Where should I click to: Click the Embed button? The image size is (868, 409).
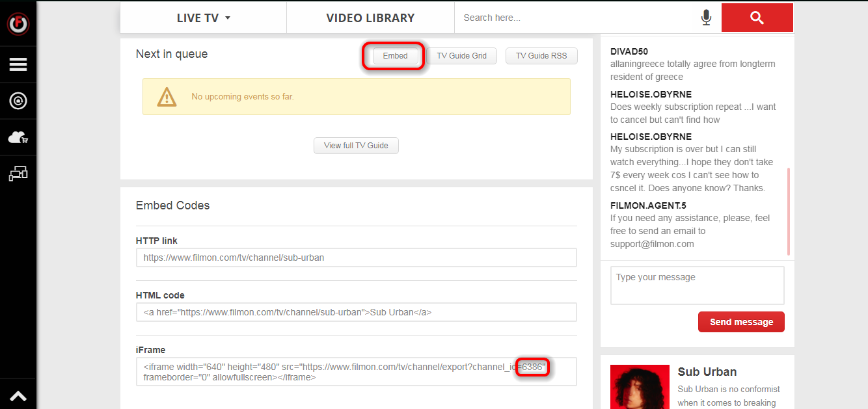click(x=395, y=56)
